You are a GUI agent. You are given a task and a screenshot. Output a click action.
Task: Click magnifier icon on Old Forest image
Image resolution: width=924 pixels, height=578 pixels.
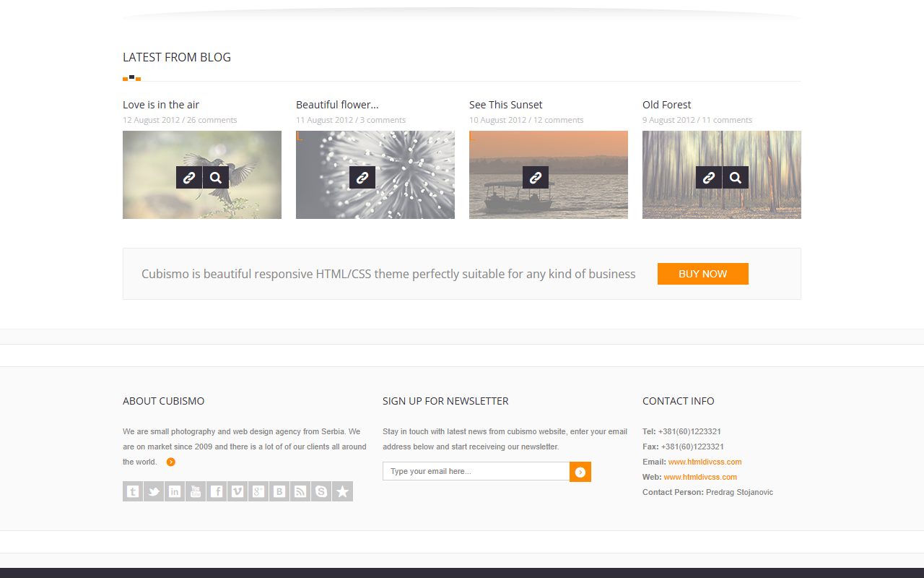point(736,178)
